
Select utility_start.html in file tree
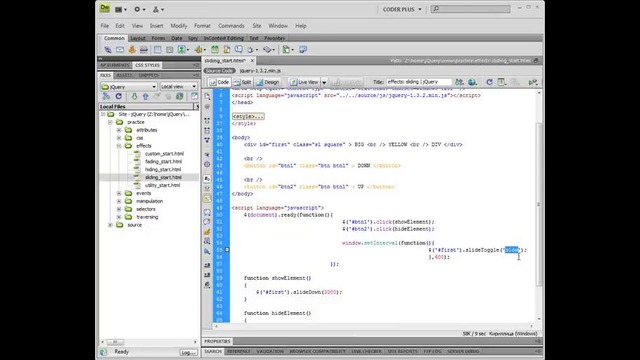(162, 185)
